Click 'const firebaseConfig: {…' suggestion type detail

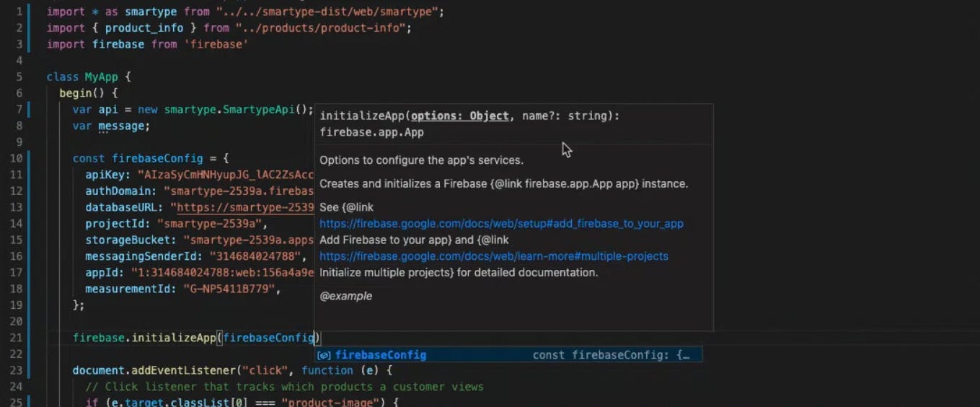(x=611, y=355)
